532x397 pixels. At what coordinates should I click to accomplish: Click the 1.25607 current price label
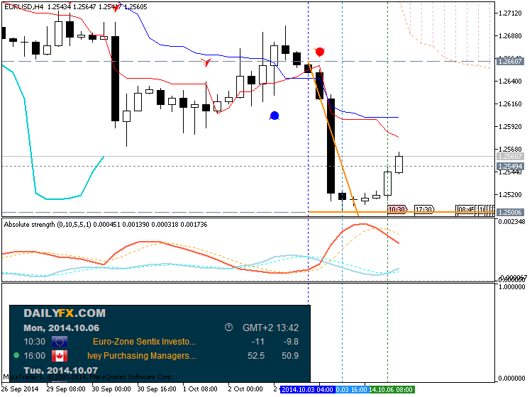(511, 157)
